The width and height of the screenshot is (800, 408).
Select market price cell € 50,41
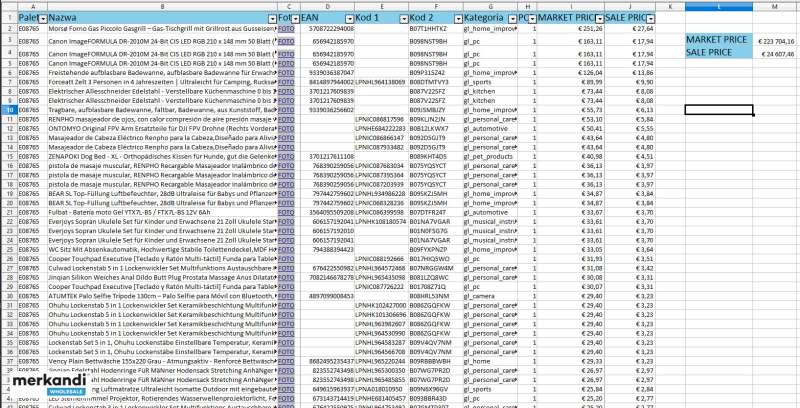tap(571, 129)
